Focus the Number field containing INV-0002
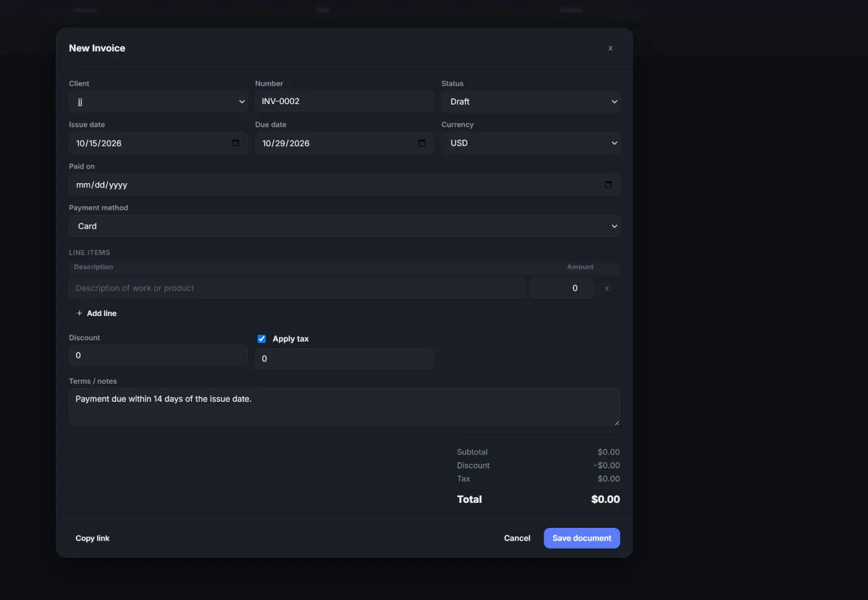868x600 pixels. 344,101
